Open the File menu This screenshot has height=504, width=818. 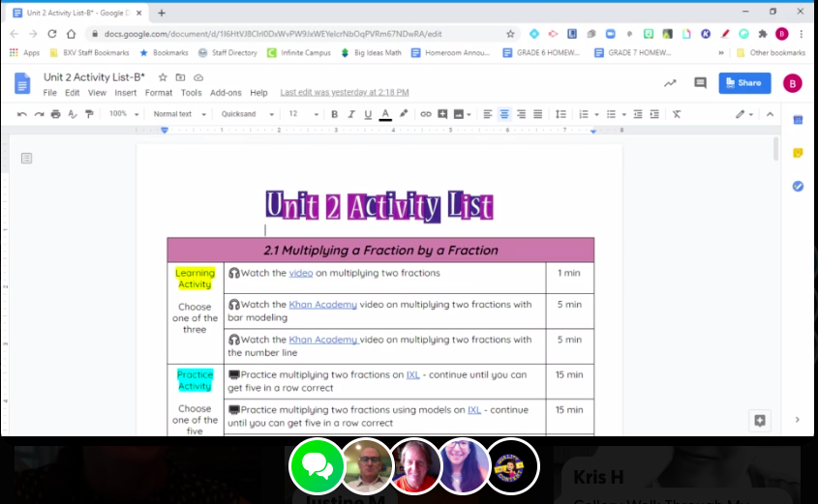(49, 92)
